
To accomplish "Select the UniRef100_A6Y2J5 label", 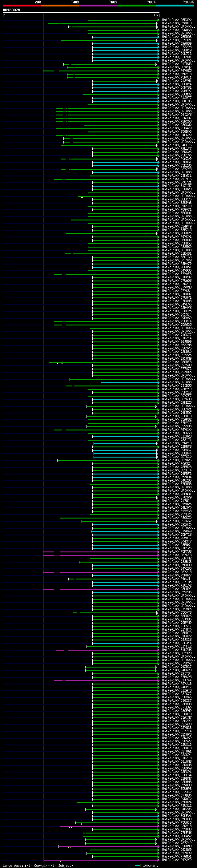I will click(176, 572).
